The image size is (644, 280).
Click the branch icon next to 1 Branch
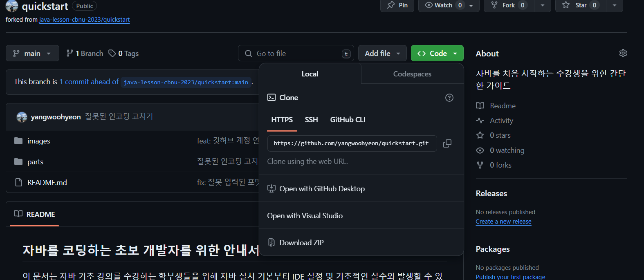[70, 53]
